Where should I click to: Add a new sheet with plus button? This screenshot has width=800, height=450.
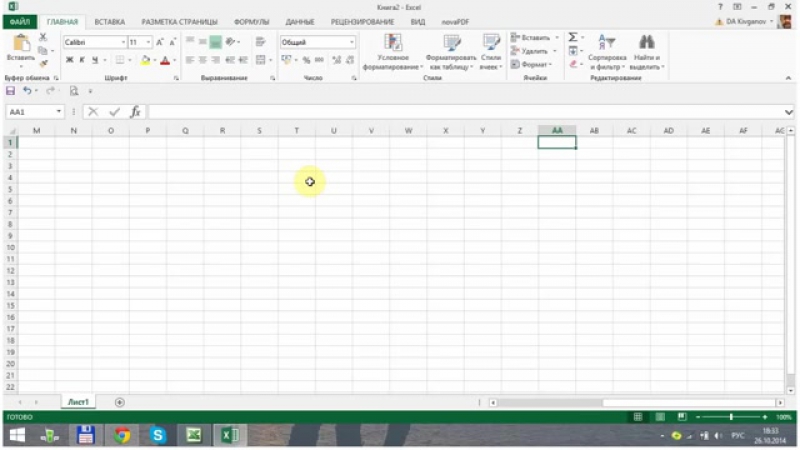pyautogui.click(x=120, y=402)
